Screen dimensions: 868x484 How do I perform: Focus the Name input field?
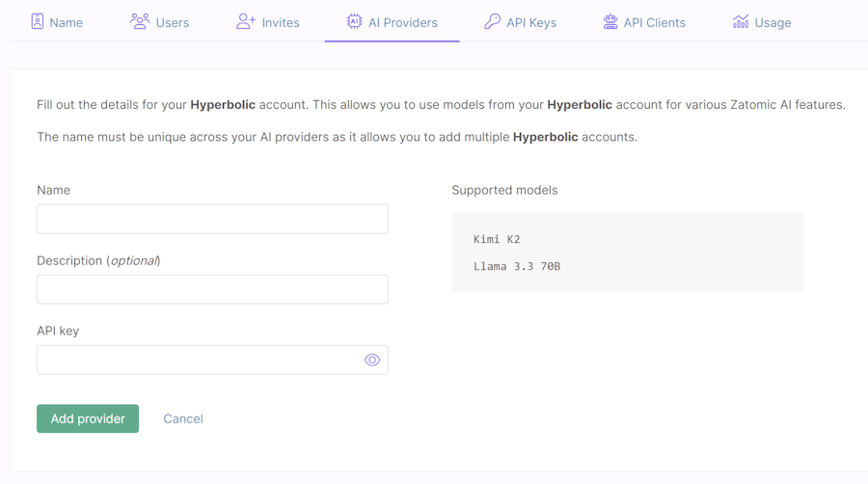212,219
